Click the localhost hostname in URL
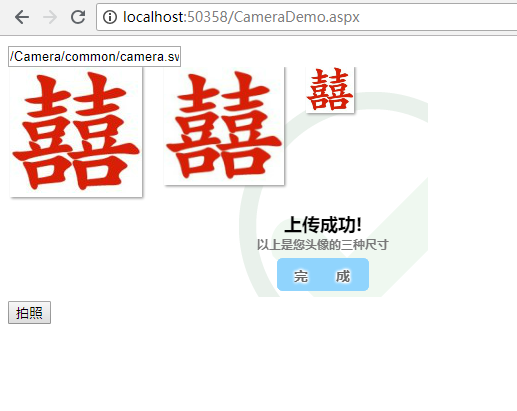 coord(153,17)
